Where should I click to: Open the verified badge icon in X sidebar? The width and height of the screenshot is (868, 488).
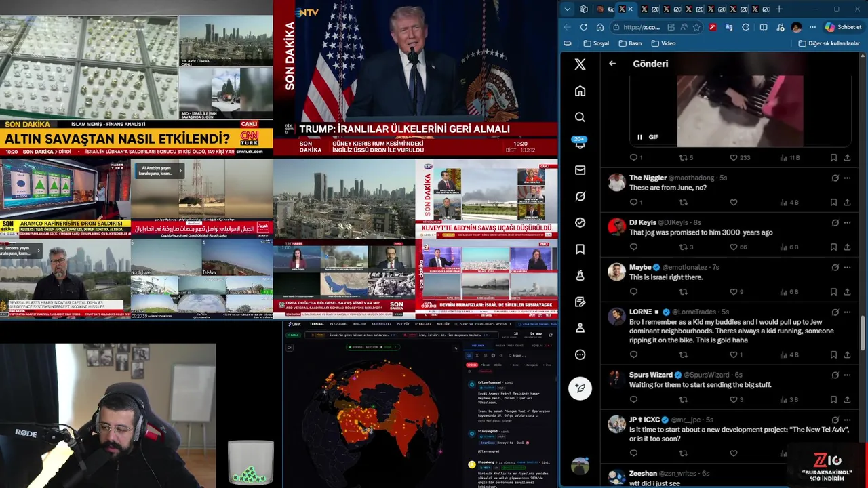[x=580, y=222]
